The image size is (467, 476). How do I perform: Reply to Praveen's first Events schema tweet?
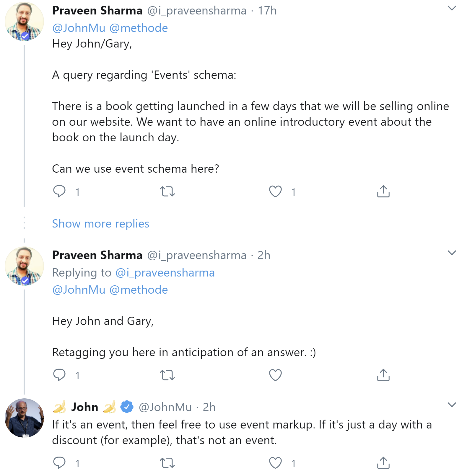[59, 192]
